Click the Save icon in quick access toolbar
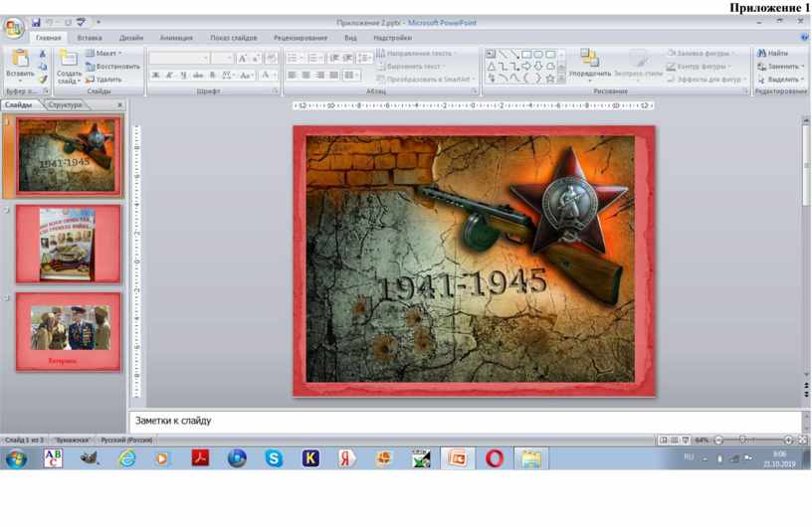The height and width of the screenshot is (527, 812). pos(36,22)
